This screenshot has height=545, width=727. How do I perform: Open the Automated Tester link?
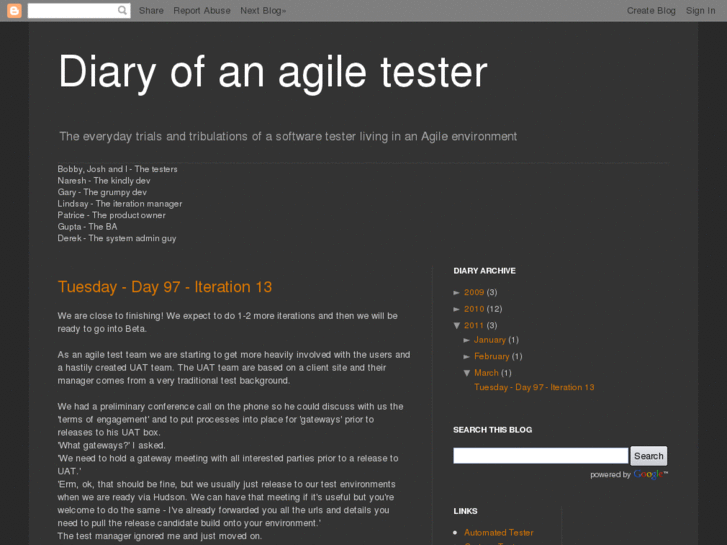tap(499, 532)
